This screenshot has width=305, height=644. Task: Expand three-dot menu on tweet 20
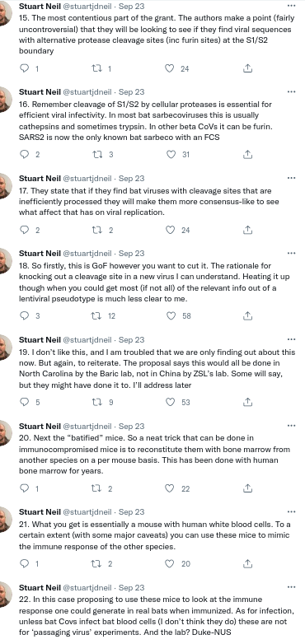click(x=292, y=426)
